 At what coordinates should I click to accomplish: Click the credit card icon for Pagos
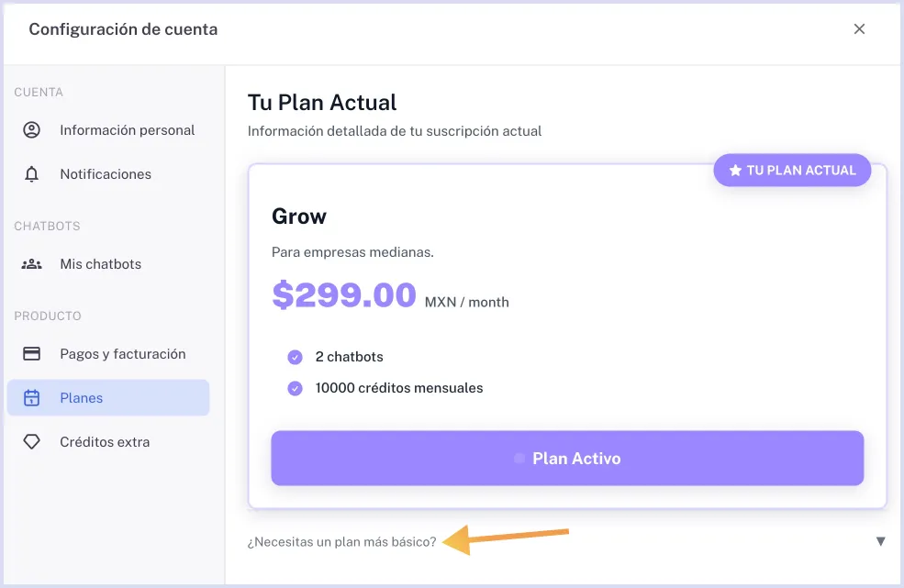coord(32,354)
